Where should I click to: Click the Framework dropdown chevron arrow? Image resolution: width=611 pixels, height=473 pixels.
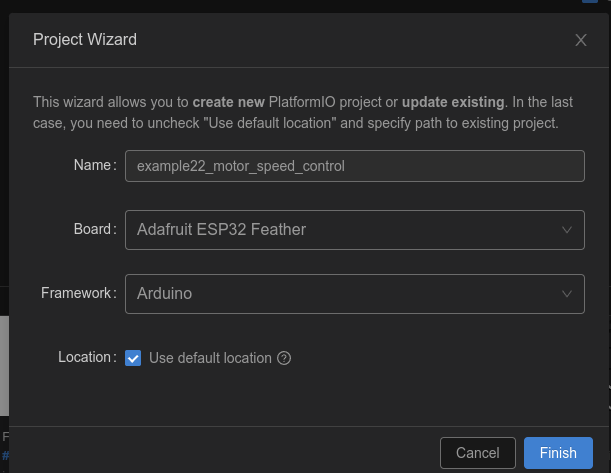coord(567,294)
